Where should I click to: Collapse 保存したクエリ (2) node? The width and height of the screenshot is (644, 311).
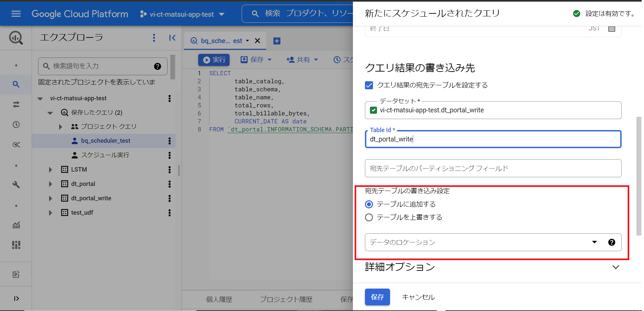pyautogui.click(x=50, y=113)
